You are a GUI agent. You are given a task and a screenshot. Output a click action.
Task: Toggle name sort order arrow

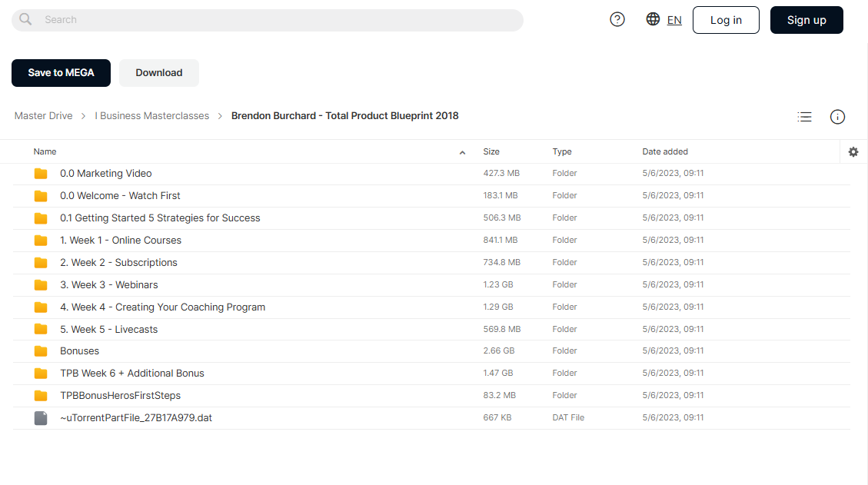(x=462, y=152)
